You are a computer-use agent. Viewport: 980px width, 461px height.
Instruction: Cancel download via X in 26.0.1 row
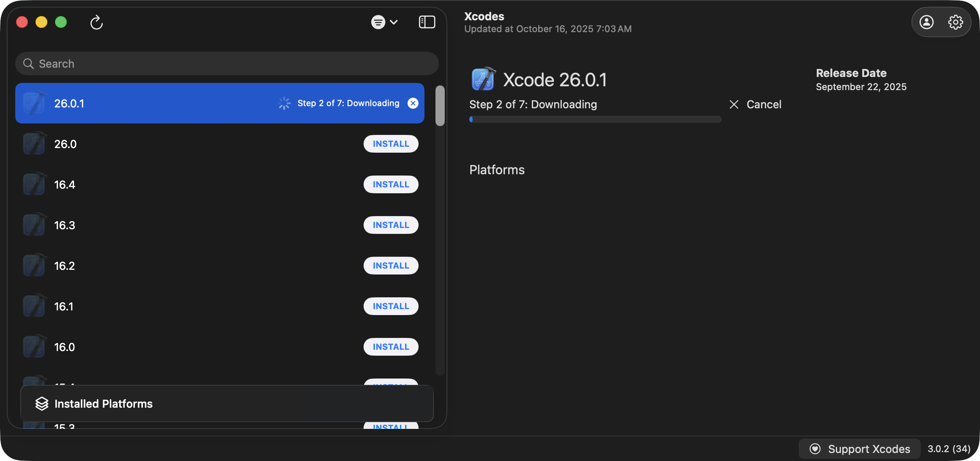[x=413, y=103]
